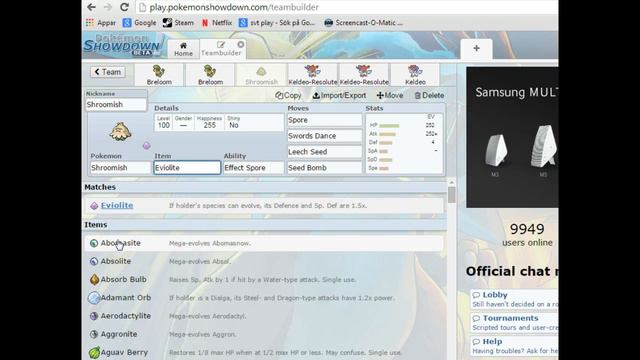Open the Details level and gender box
This screenshot has width=640, height=360.
(219, 122)
